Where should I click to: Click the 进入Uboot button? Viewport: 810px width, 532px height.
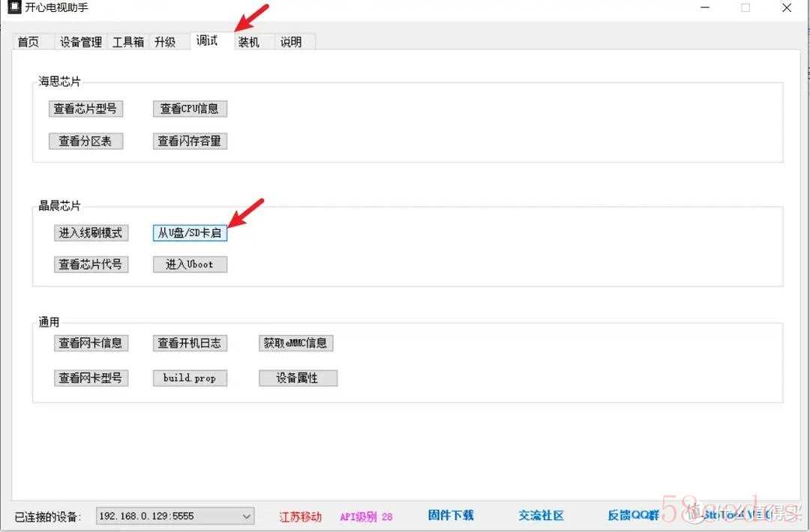coord(190,265)
